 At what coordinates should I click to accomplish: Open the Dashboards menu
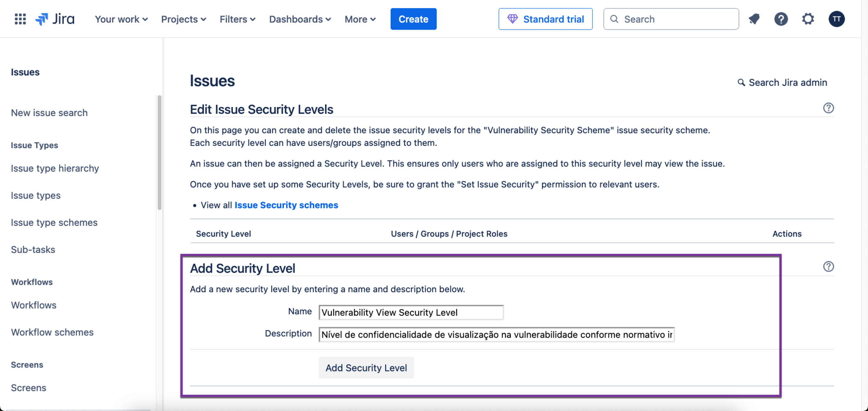pos(300,19)
